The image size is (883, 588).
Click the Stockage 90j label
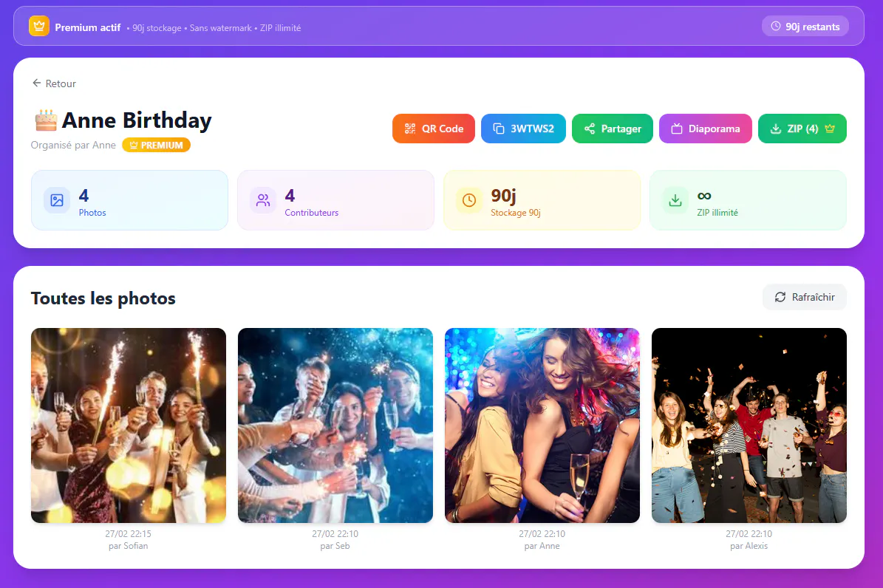(515, 212)
